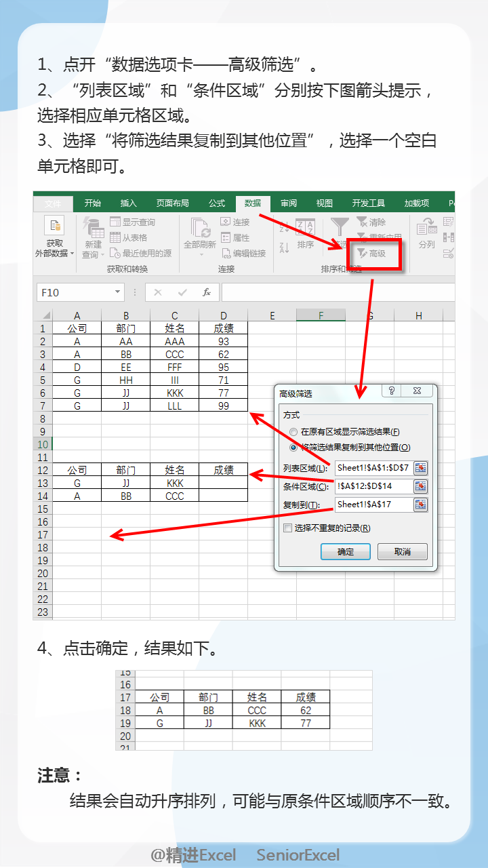Switch to the 公式 ribbon tab
Screen dimensions: 488x868
point(217,203)
